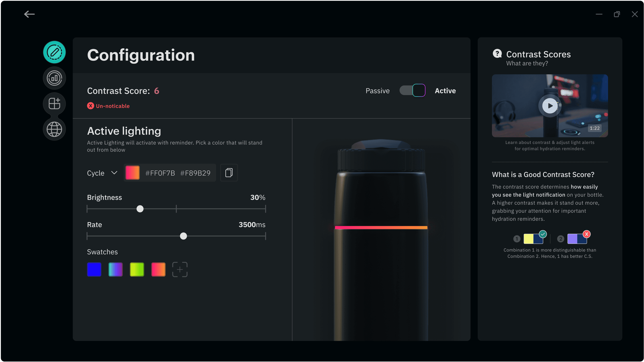
Task: Copy the hex color codes
Action: pyautogui.click(x=229, y=173)
